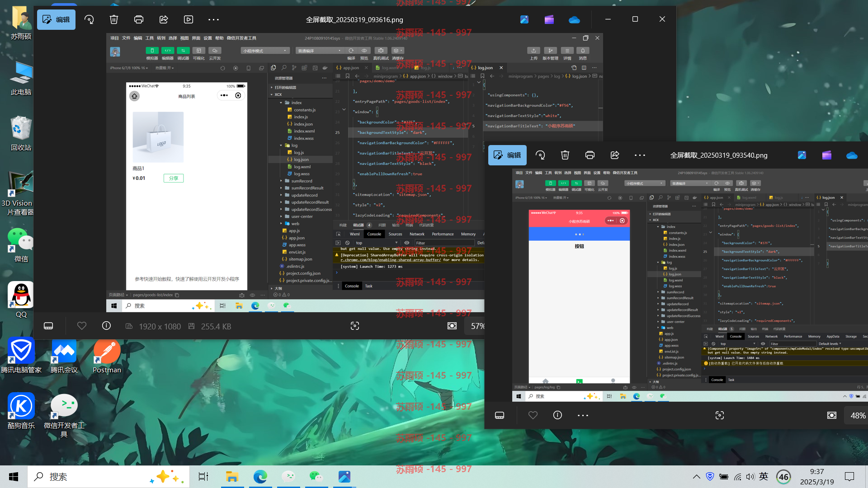
Task: Select the 微信 desktop shortcut
Action: click(21, 245)
